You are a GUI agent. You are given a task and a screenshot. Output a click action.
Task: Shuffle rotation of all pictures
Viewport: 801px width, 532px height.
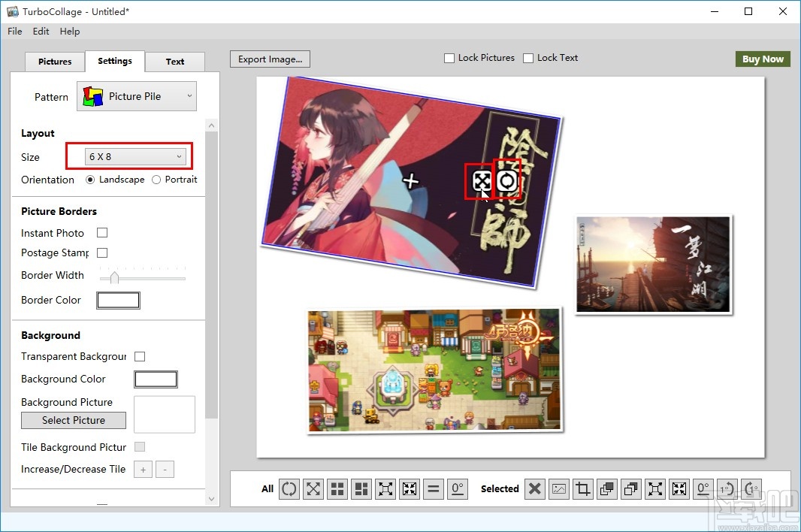tap(289, 488)
